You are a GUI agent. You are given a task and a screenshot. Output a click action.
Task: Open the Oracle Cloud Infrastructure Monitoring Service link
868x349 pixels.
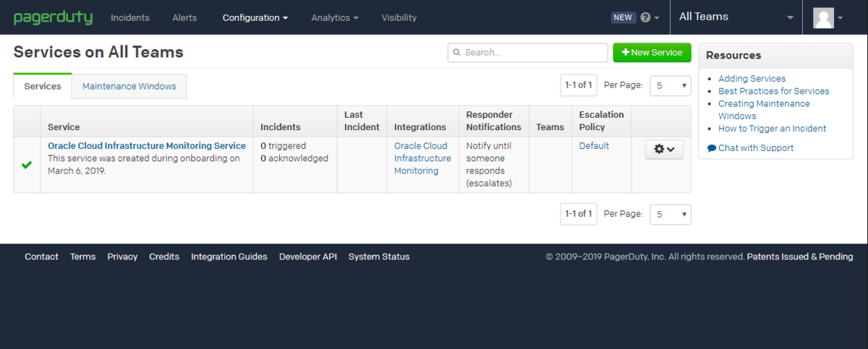147,146
